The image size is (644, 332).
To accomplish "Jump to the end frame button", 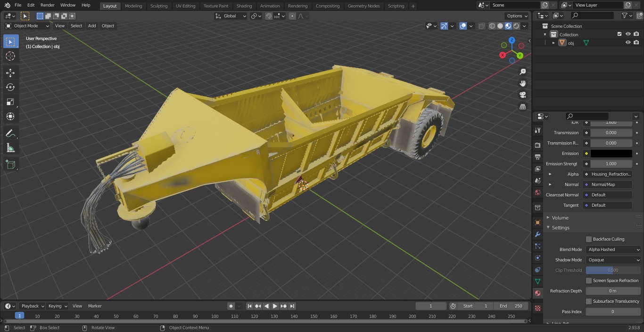I will pyautogui.click(x=292, y=306).
